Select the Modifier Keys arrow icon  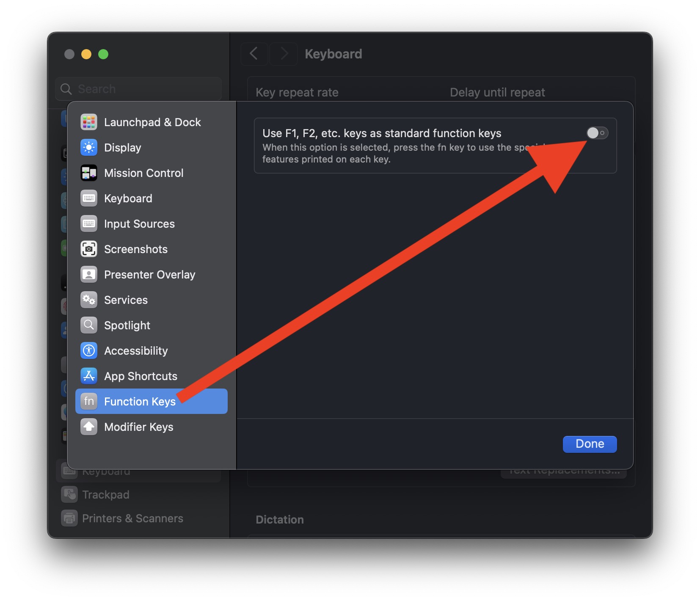tap(89, 427)
